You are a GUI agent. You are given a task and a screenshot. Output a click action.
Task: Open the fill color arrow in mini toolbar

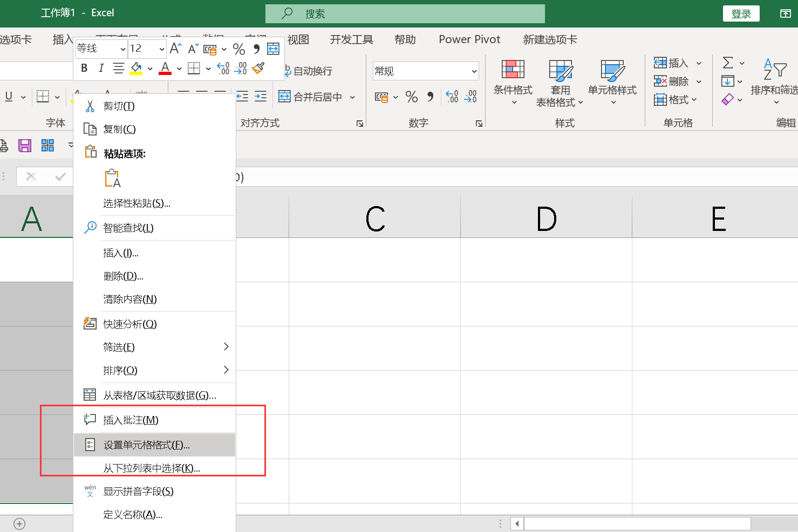pyautogui.click(x=150, y=69)
